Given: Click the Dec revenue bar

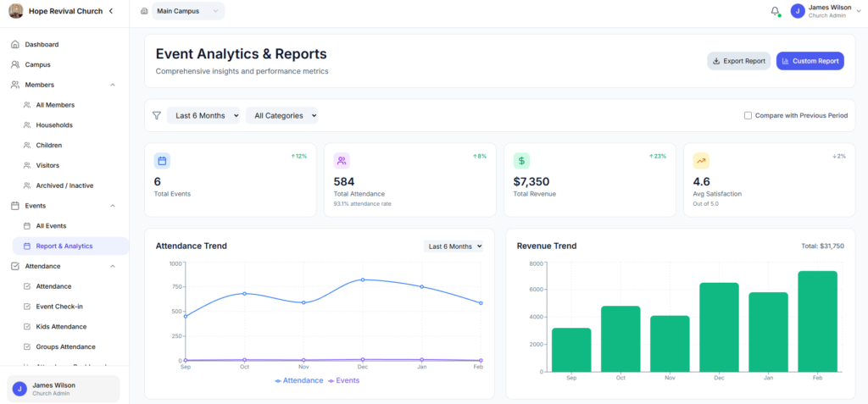Looking at the screenshot, I should click(719, 327).
